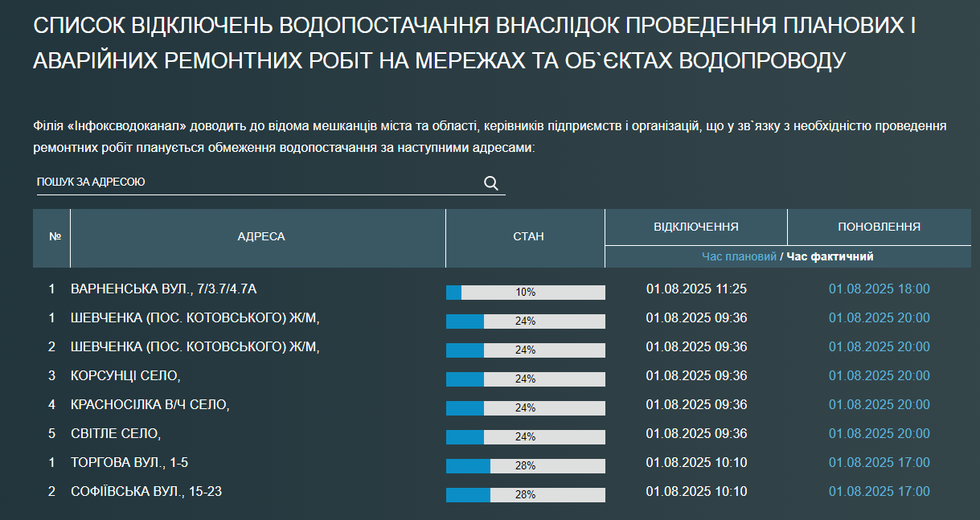This screenshot has width=980, height=520.
Task: Click the ВІДКЛЮЧЕННЯ column header
Action: click(696, 226)
